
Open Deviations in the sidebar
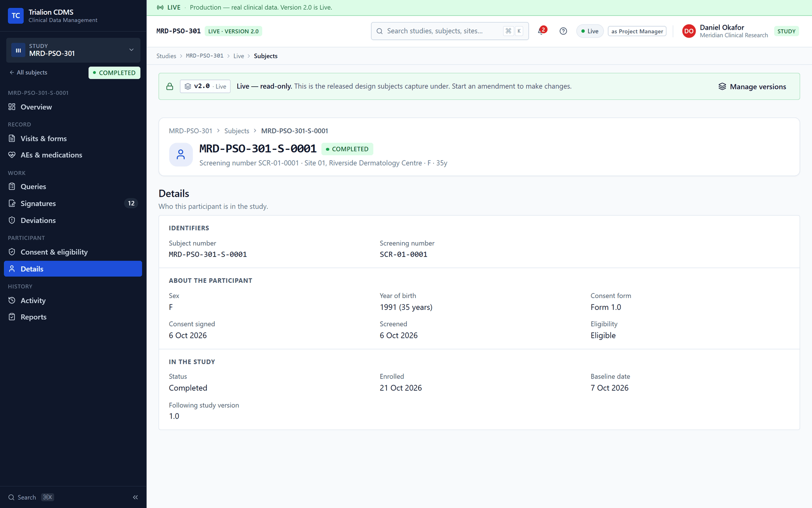tap(73, 221)
